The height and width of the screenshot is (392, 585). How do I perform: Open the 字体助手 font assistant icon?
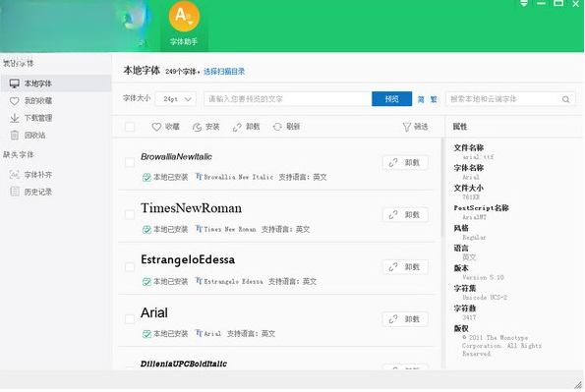184,17
